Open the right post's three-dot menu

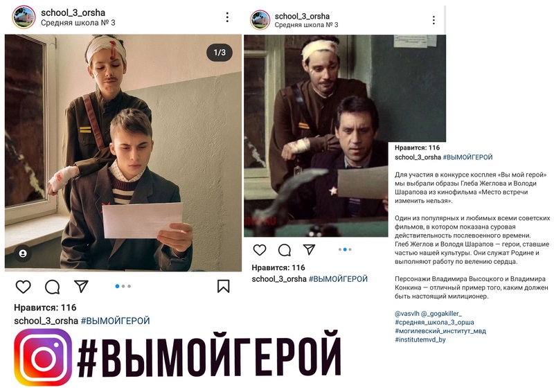[x=434, y=20]
